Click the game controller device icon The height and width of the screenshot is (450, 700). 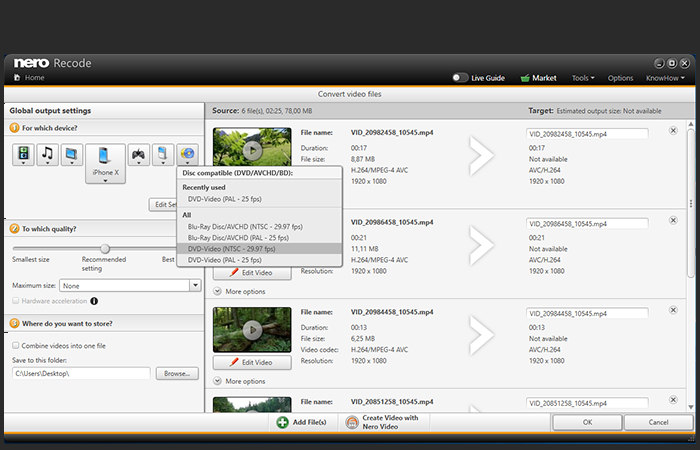tap(139, 154)
